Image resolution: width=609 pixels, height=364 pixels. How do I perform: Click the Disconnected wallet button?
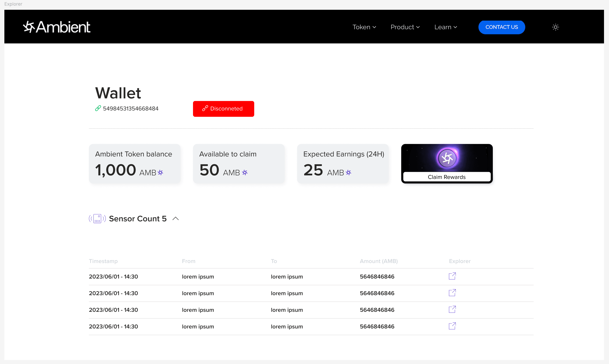(223, 109)
